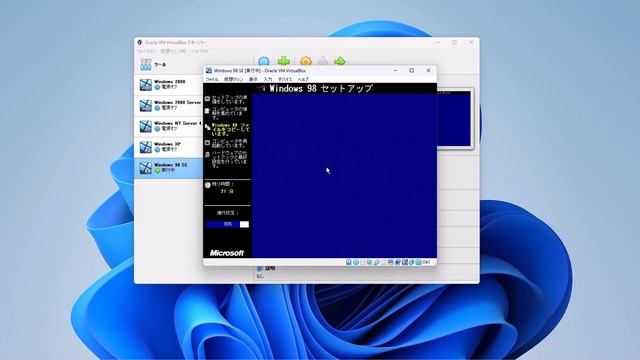The height and width of the screenshot is (360, 640).
Task: Click VM preview thumbnail in Manager window
Action: click(454, 119)
